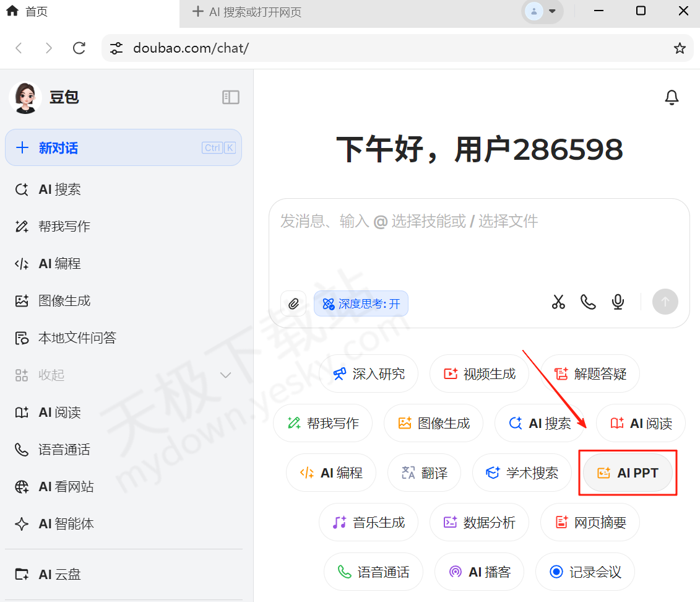This screenshot has height=602, width=700.
Task: Start 记录会议 from the shortcuts
Action: pyautogui.click(x=584, y=572)
